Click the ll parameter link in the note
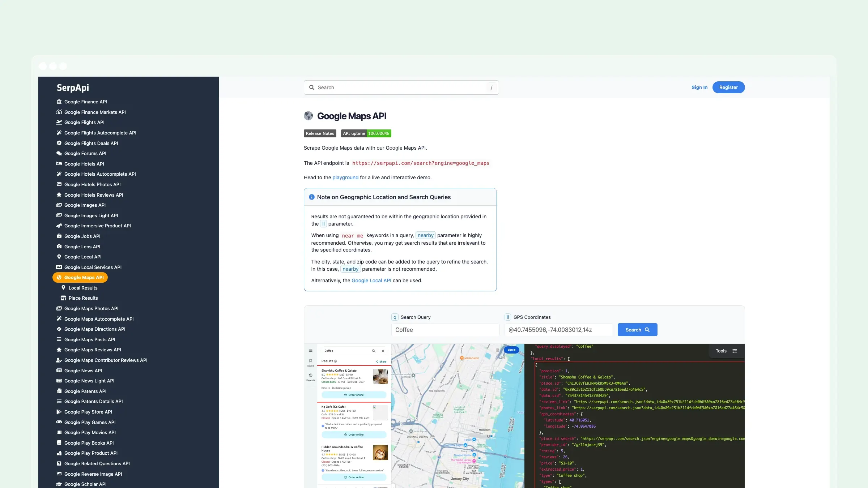 click(323, 224)
